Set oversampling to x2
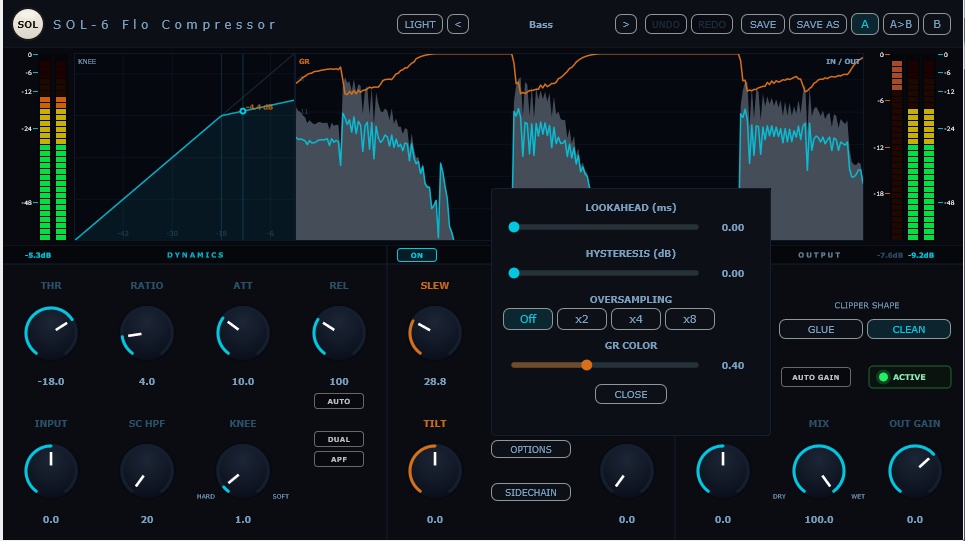Viewport: 965px width, 541px height. (582, 319)
